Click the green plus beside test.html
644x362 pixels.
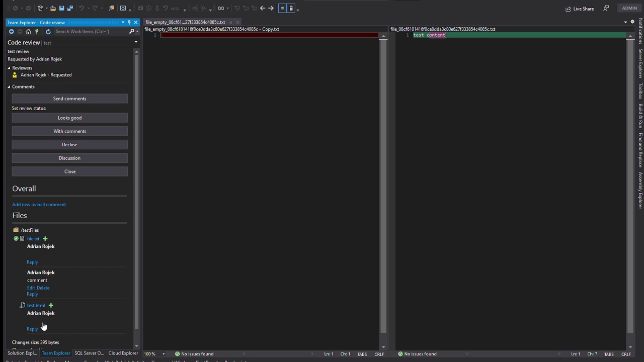point(51,305)
